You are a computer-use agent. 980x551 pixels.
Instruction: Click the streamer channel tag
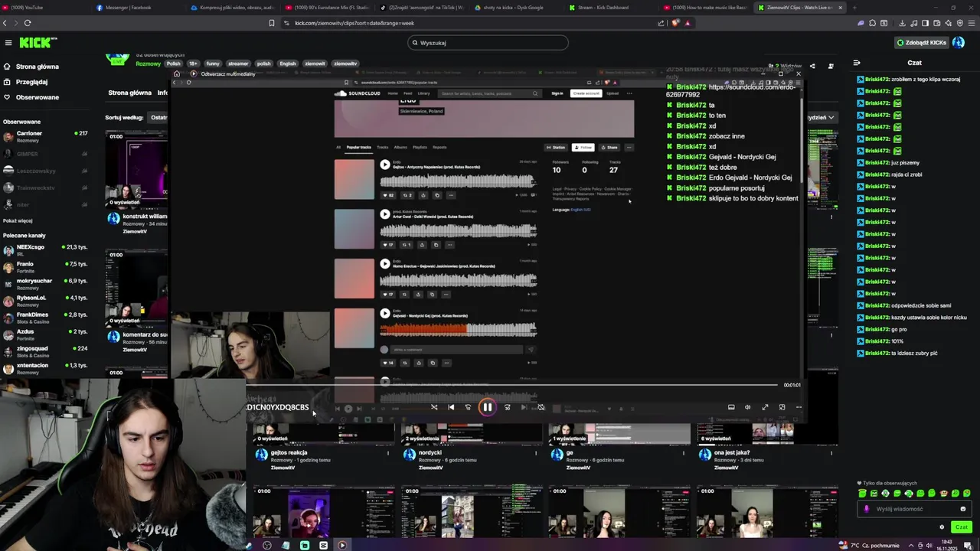tap(238, 64)
